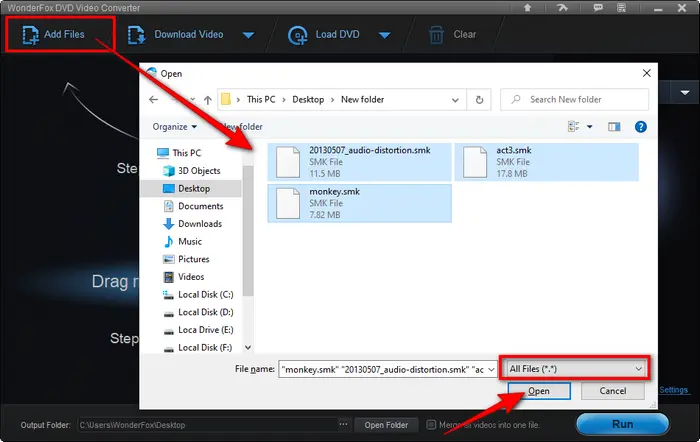Close the Open dialog
This screenshot has height=442, width=700.
[x=646, y=73]
